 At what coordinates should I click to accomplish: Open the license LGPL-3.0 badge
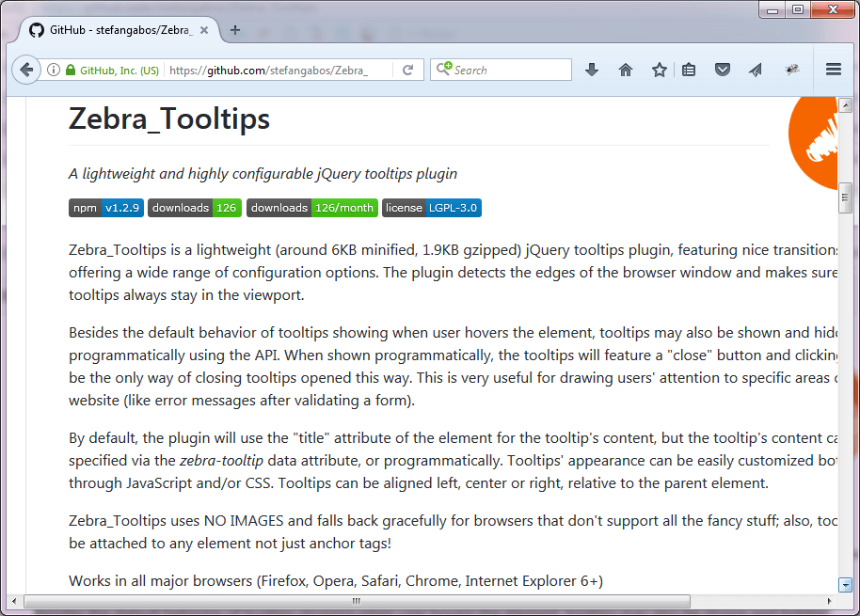pos(432,208)
